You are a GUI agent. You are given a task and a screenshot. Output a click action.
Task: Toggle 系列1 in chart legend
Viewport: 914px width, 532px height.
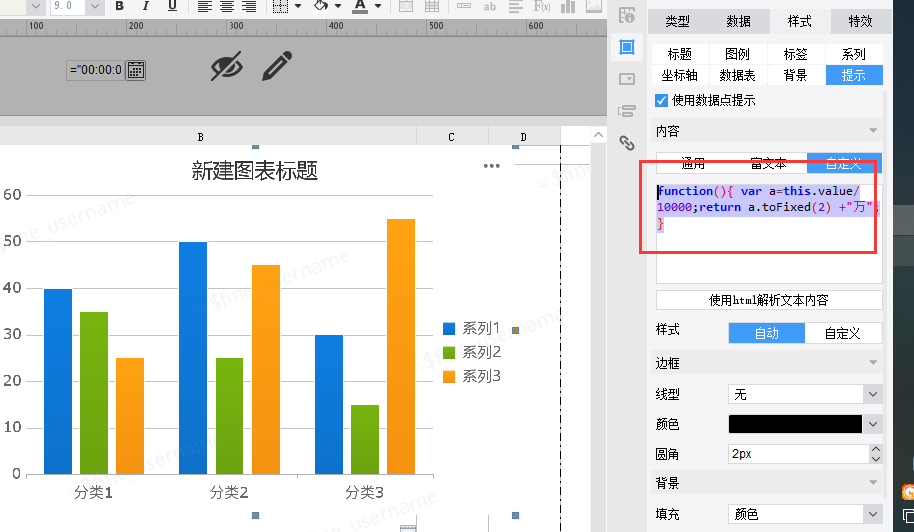pyautogui.click(x=472, y=329)
